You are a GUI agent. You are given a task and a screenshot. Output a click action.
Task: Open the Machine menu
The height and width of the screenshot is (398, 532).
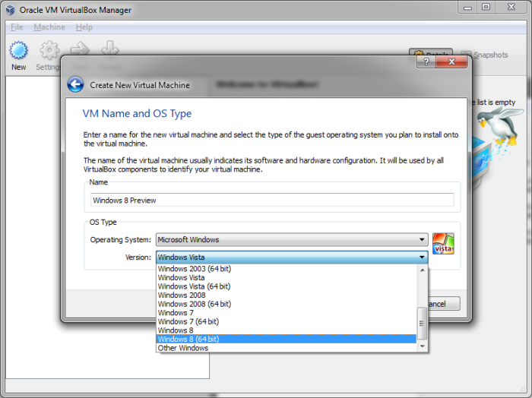point(49,27)
